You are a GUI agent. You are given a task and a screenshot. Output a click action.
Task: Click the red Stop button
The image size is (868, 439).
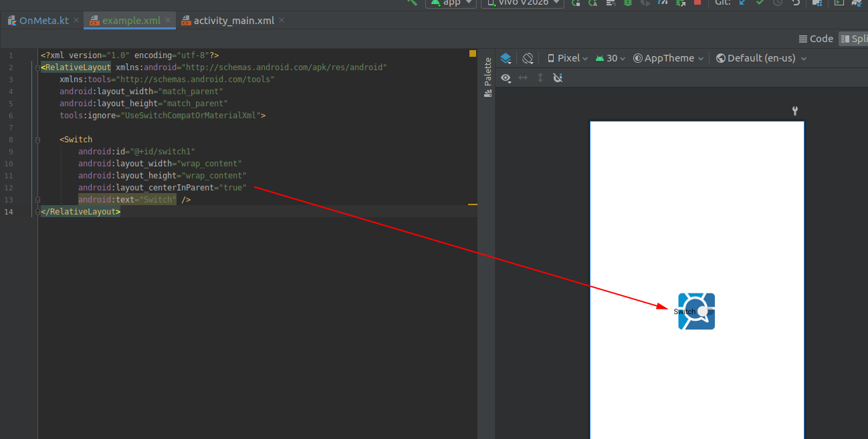[x=697, y=3]
